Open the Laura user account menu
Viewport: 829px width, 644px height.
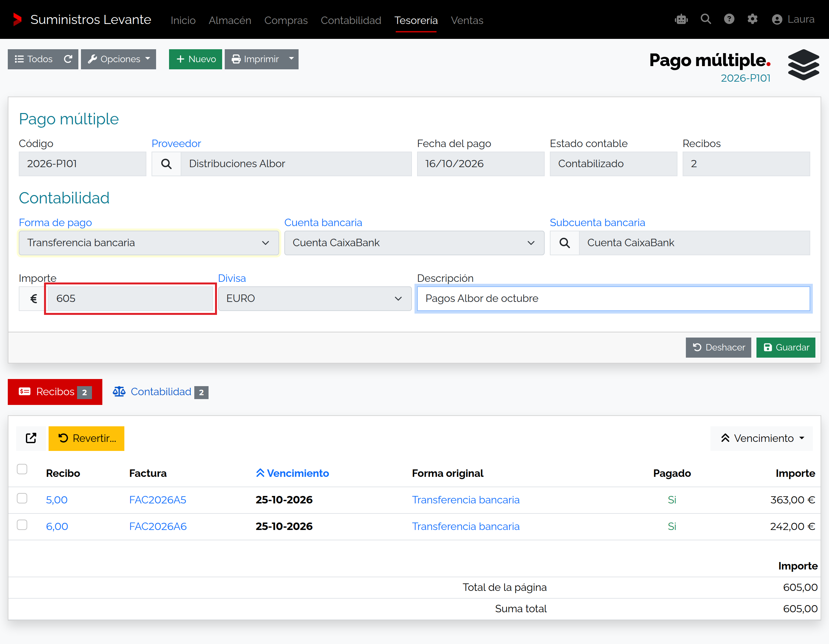(x=793, y=19)
